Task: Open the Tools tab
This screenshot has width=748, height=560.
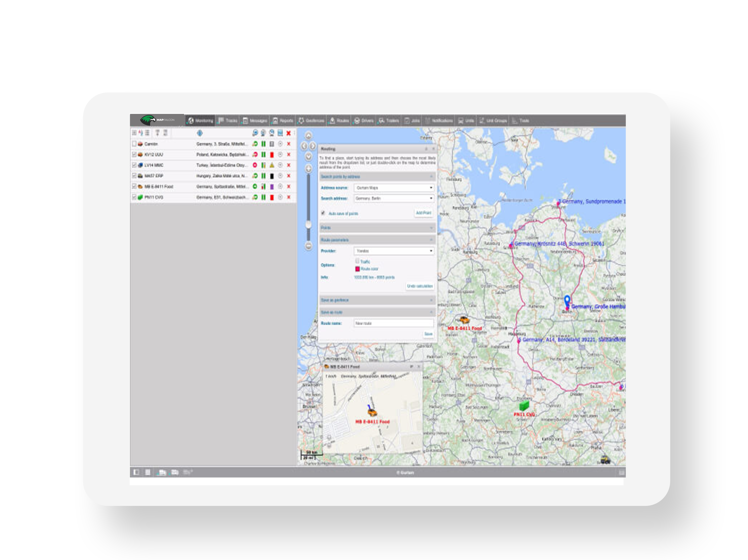Action: [x=521, y=121]
